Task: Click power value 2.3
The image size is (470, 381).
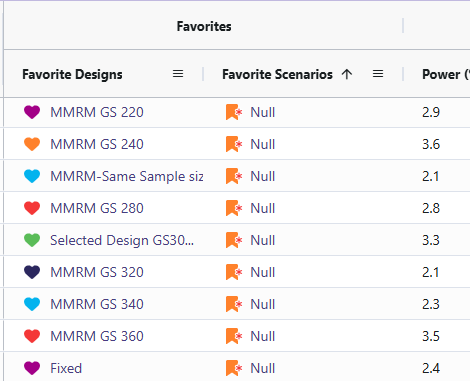Action: coord(431,304)
